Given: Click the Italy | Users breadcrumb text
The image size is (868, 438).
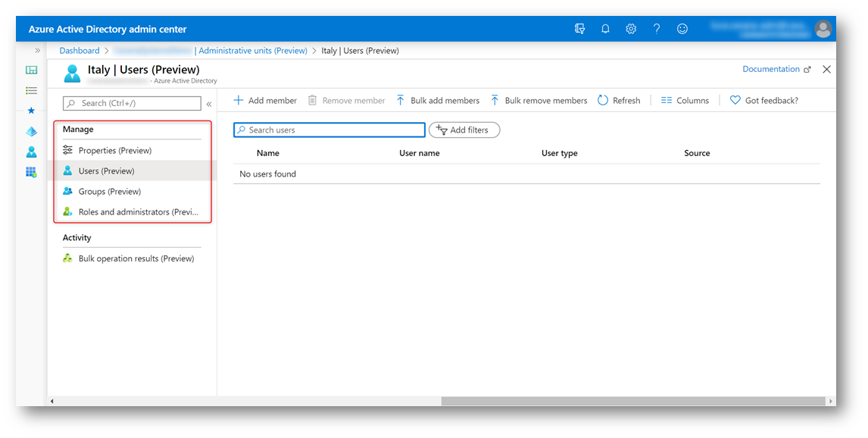Looking at the screenshot, I should click(361, 50).
